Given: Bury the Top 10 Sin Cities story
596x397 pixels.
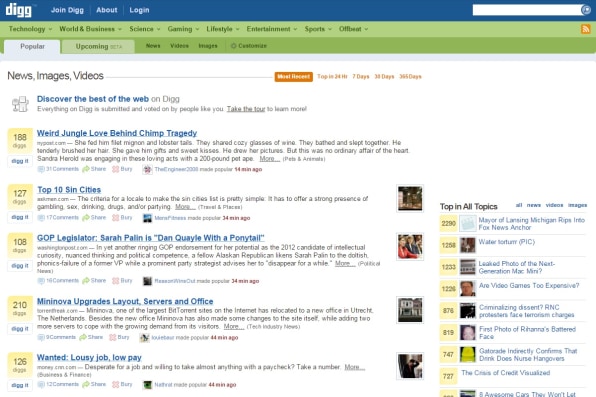Looking at the screenshot, I should click(122, 218).
